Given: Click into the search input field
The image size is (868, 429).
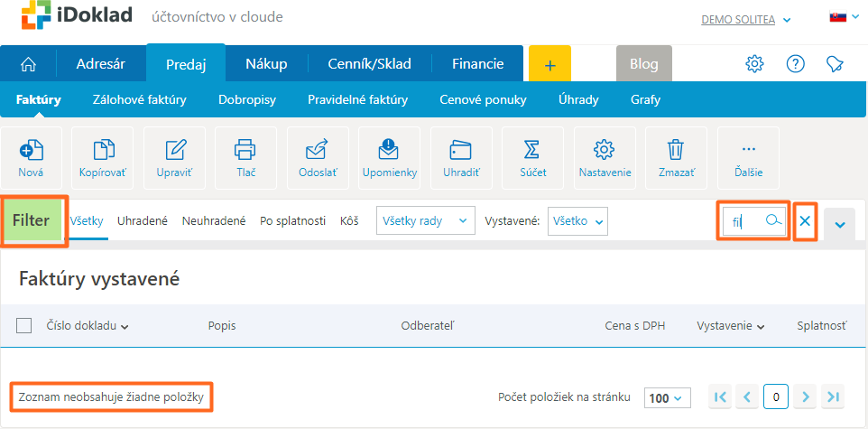Looking at the screenshot, I should coord(744,221).
